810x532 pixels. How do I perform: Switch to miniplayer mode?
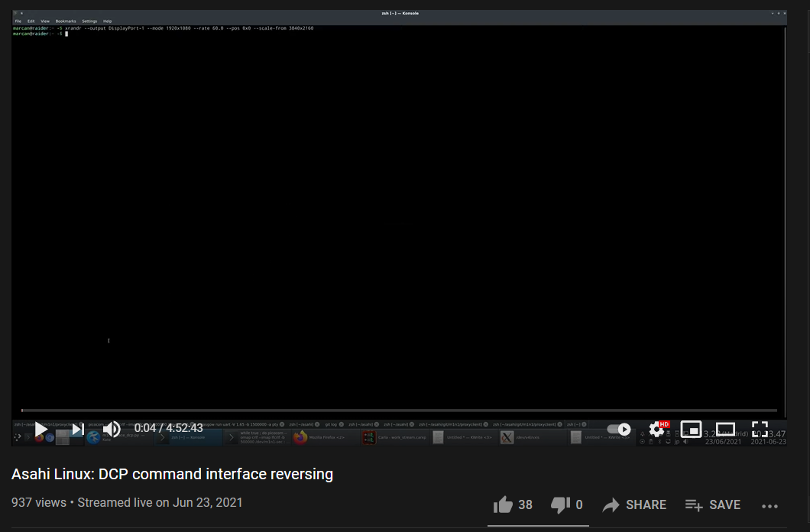click(691, 430)
